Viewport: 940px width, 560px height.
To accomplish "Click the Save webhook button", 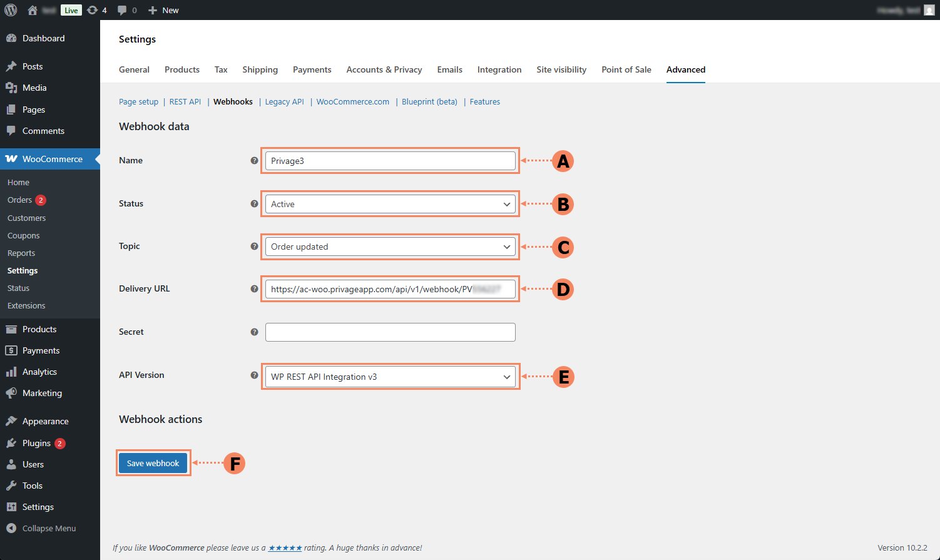I will [153, 463].
